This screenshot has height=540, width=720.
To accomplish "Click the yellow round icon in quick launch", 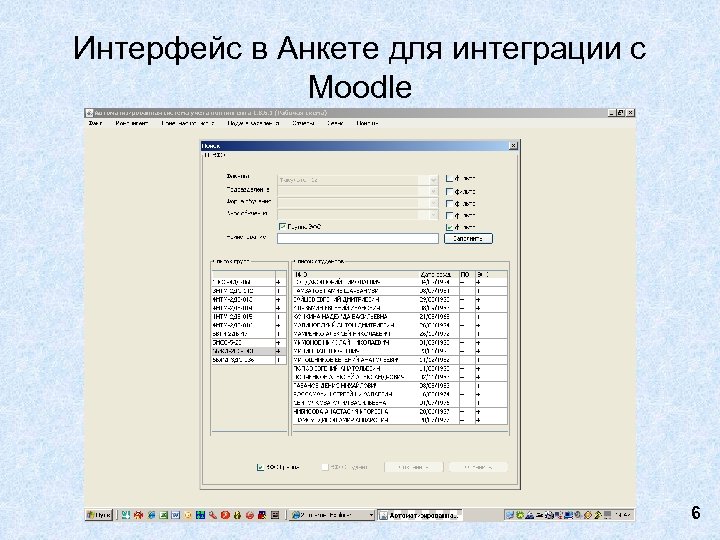I will point(188,515).
